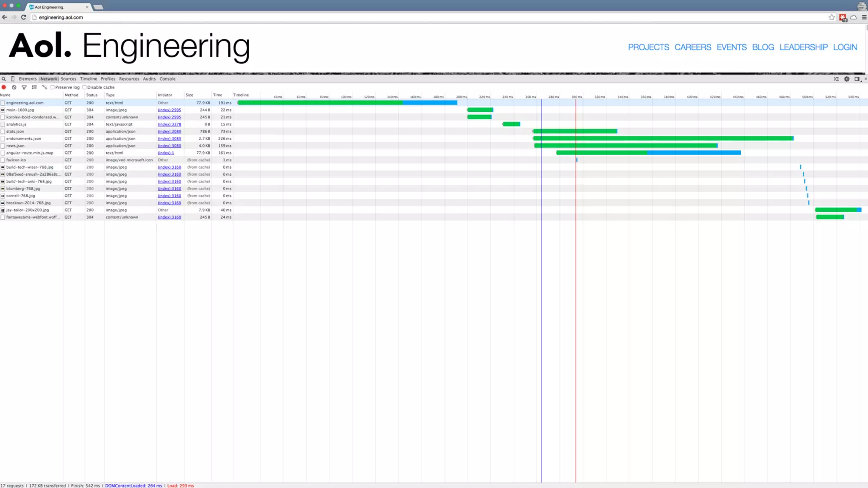Open the network filter funnel icon
The width and height of the screenshot is (868, 488).
(x=24, y=87)
